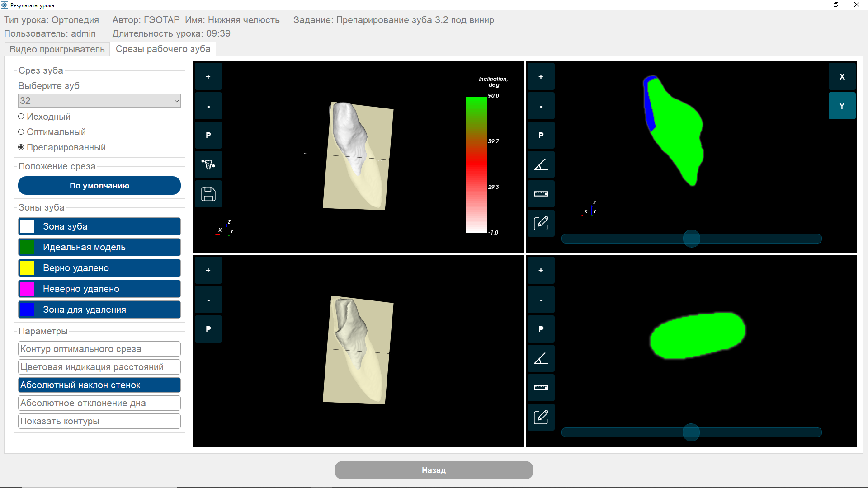Open Срезы рабочего зуба tab
Viewport: 868px width, 488px height.
tap(163, 49)
